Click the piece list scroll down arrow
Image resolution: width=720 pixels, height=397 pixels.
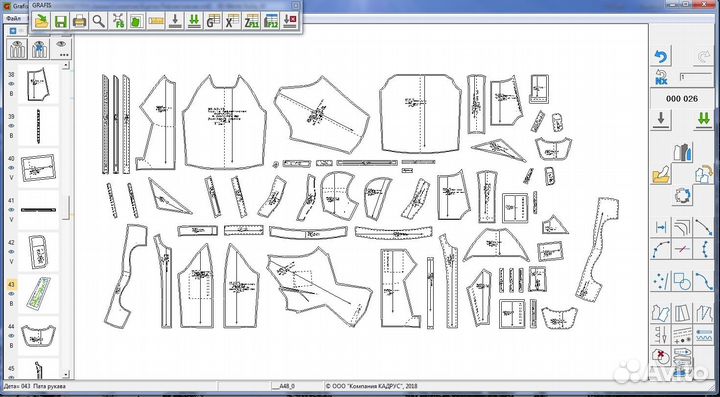[x=66, y=374]
